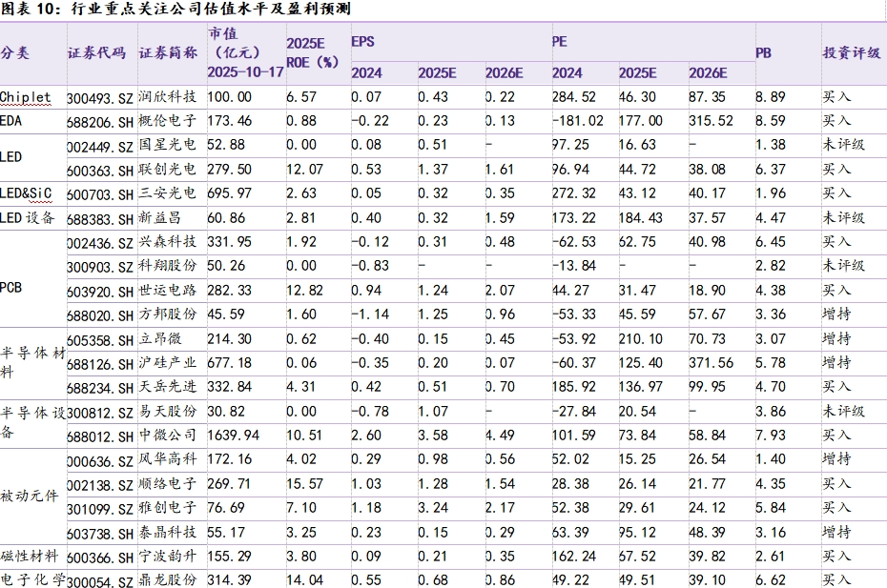Select stock code 000636.SZ
The width and height of the screenshot is (887, 588).
click(100, 461)
